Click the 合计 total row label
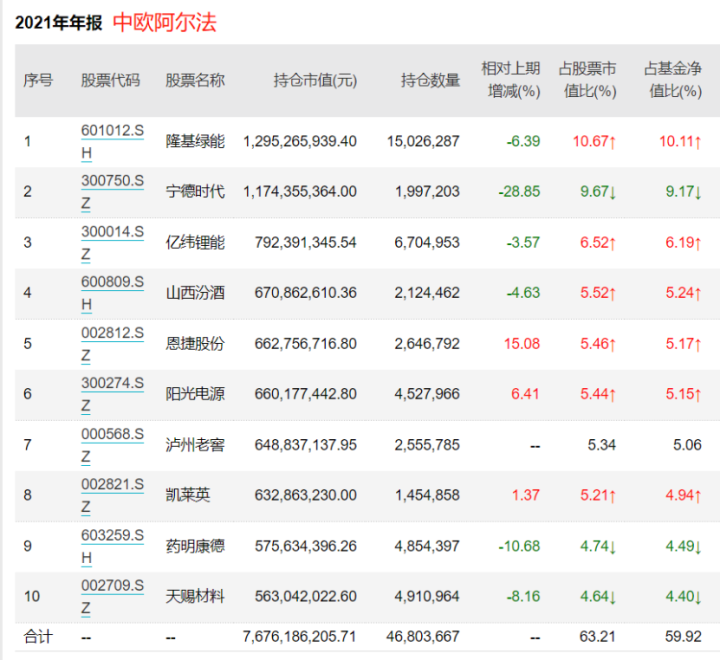720x660 pixels. tap(38, 637)
